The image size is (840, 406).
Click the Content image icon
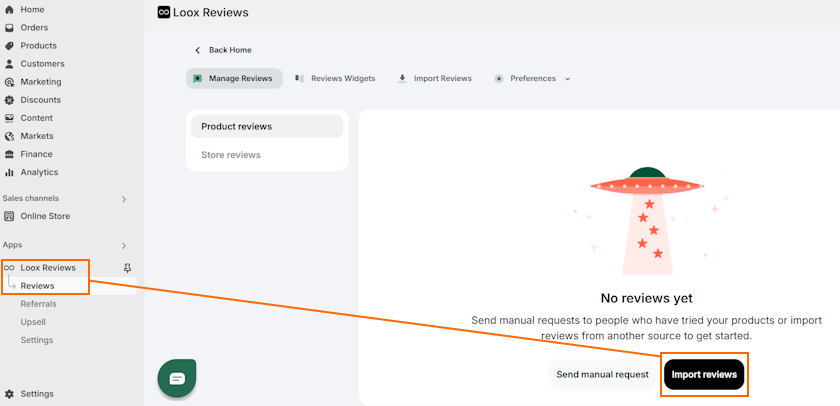coord(9,118)
